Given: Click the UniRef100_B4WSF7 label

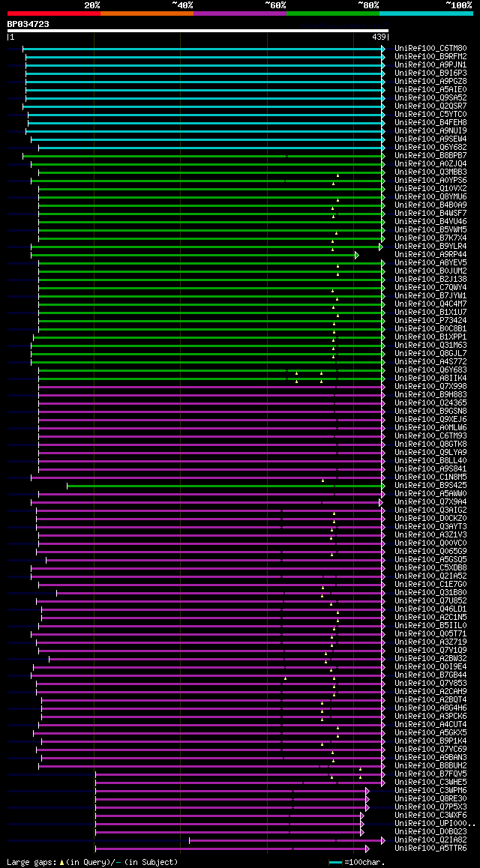Looking at the screenshot, I should click(430, 214).
